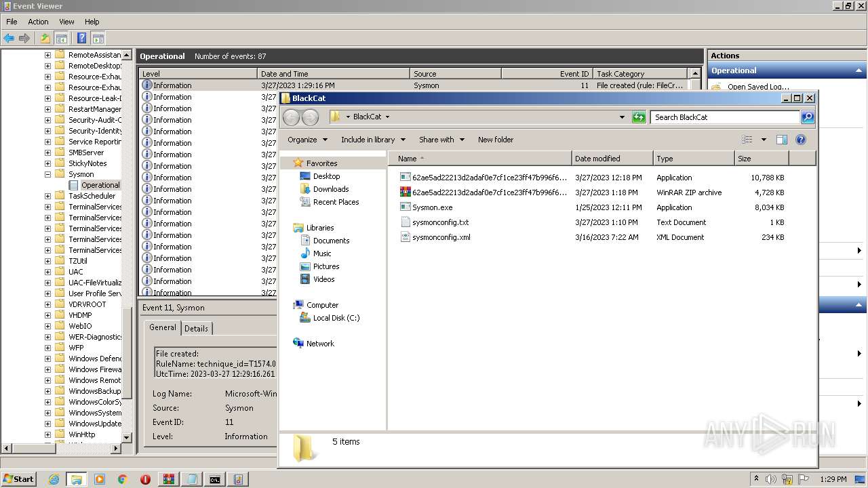Open Action menu in Event Viewer

click(x=38, y=22)
